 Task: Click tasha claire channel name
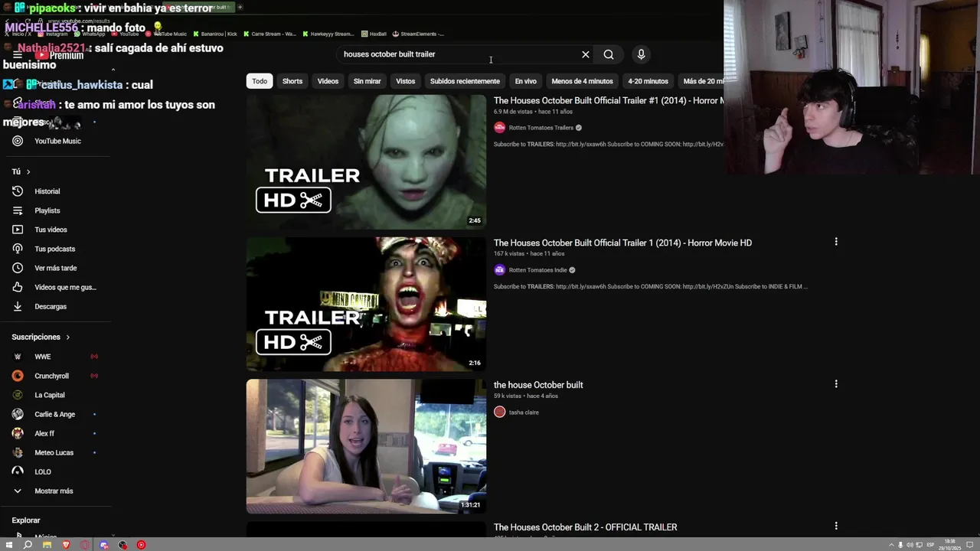click(x=524, y=412)
